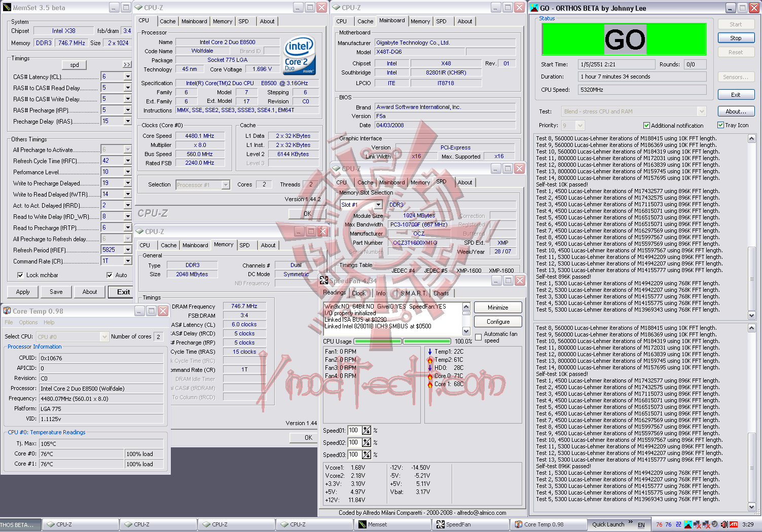The image size is (762, 532).
Task: Uncheck the Tray Icon option in ORTHOS
Action: [720, 125]
